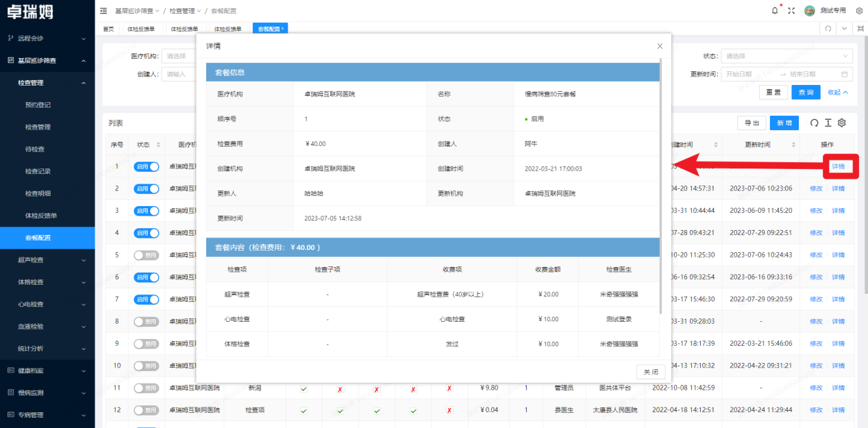The image size is (868, 428).
Task: Click 修改 in the row updated 2023-07-06 10:23:06
Action: point(816,188)
